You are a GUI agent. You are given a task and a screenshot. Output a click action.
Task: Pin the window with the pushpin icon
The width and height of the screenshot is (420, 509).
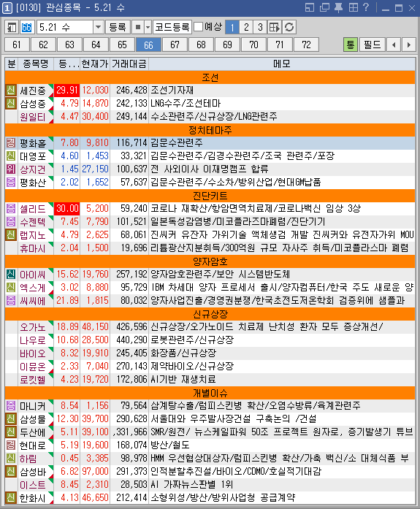click(338, 7)
